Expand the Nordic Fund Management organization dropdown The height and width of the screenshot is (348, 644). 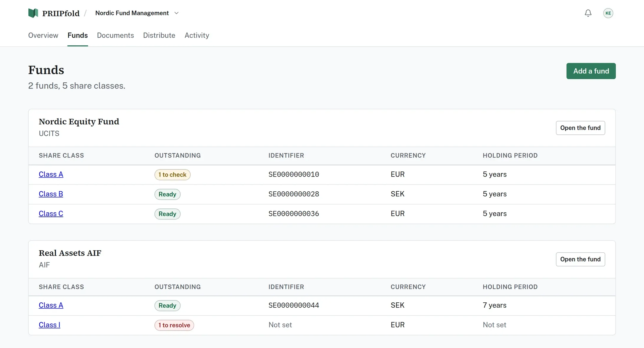(x=137, y=13)
